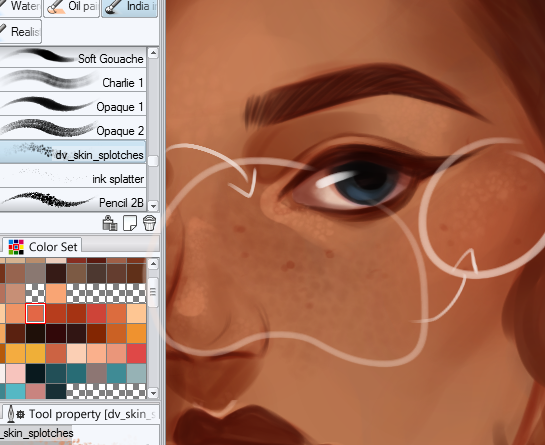Click the Tool property panel title
545x445 pixels.
pyautogui.click(x=92, y=414)
